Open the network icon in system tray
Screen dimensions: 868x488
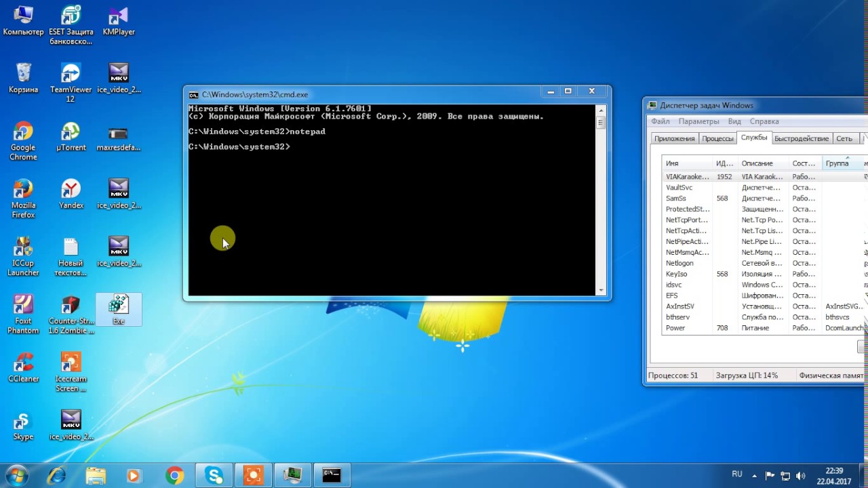[x=785, y=475]
